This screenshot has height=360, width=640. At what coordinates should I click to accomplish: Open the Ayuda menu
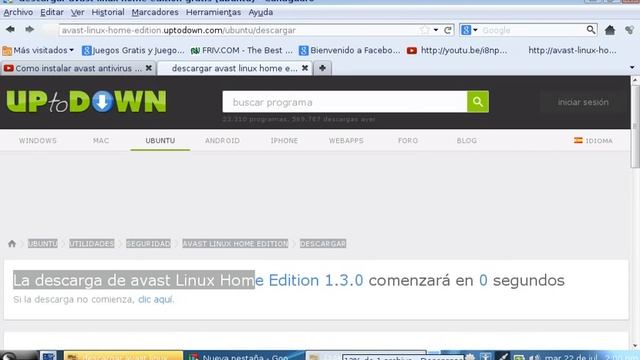pyautogui.click(x=260, y=12)
